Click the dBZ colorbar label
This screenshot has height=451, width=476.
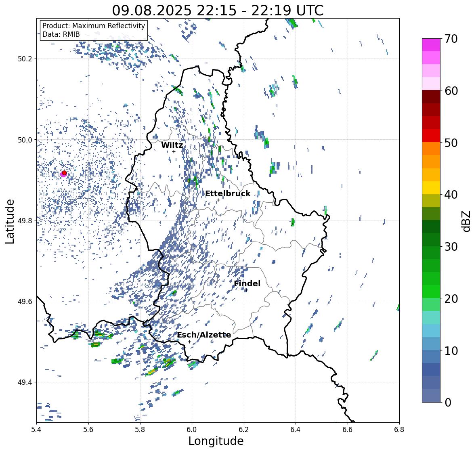point(467,221)
